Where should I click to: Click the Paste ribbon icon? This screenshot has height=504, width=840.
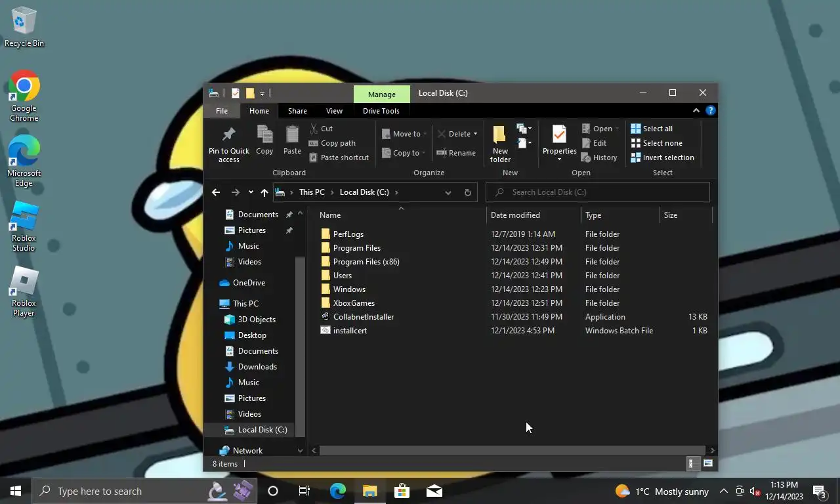292,135
